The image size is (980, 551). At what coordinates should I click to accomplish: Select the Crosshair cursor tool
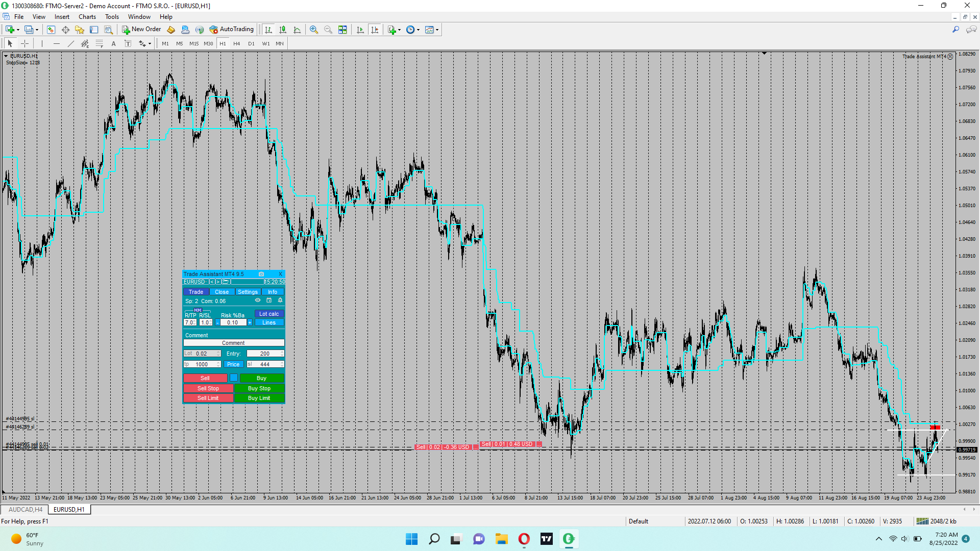point(24,44)
